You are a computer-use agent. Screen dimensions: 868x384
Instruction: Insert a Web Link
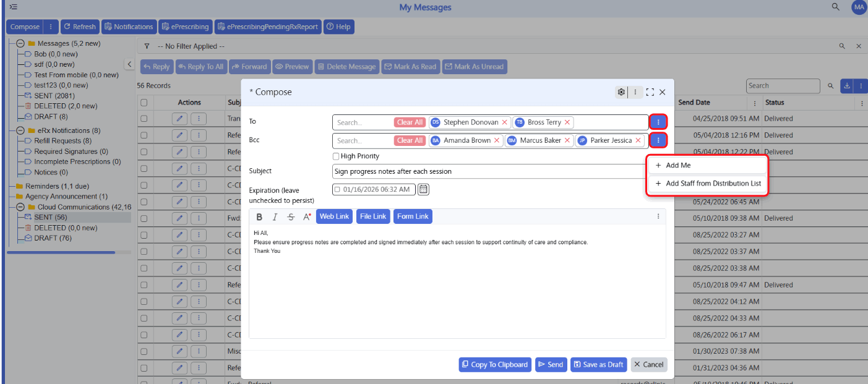334,216
